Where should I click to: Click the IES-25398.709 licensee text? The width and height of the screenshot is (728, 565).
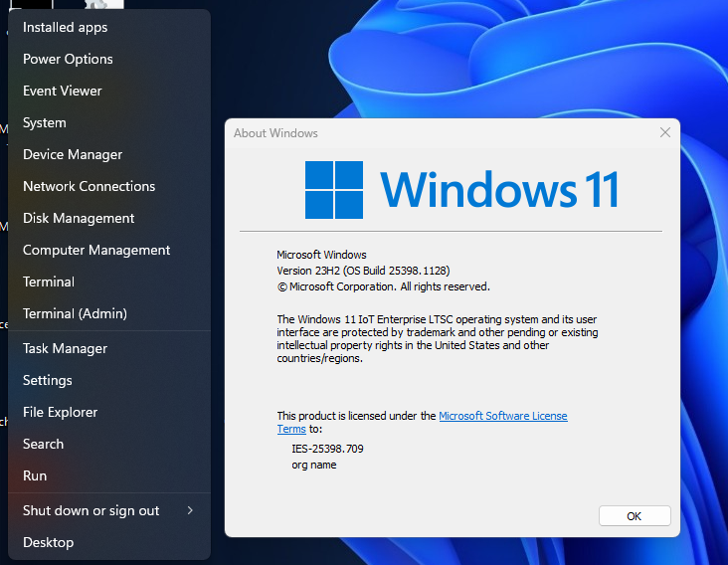pos(327,449)
